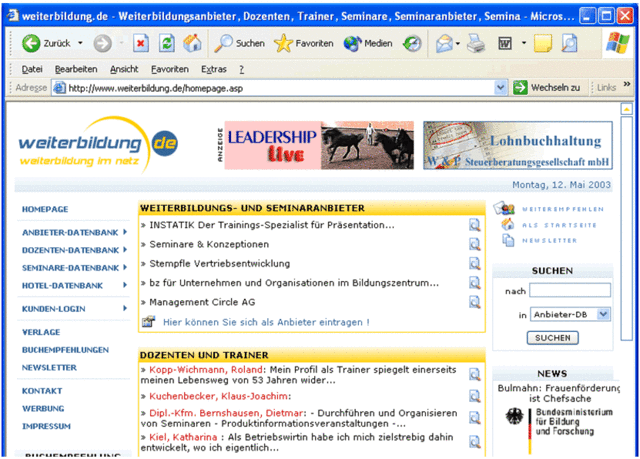Click detail icon for Kopp-Wichmann row
Screen dimensions: 640x459
click(x=474, y=374)
